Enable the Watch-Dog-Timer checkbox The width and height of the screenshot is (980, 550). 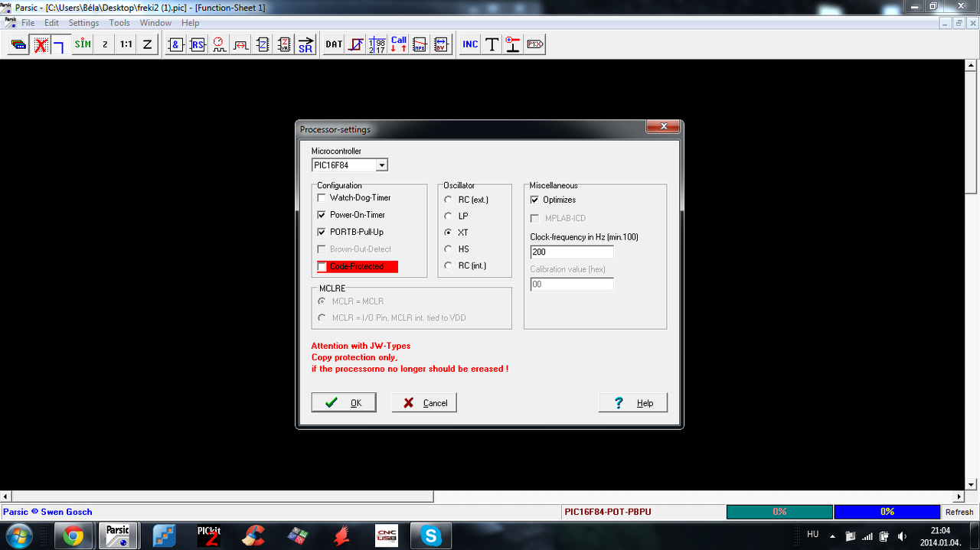point(322,198)
